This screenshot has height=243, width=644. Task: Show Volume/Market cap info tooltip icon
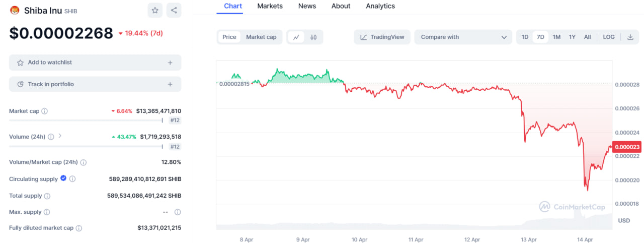pos(84,162)
